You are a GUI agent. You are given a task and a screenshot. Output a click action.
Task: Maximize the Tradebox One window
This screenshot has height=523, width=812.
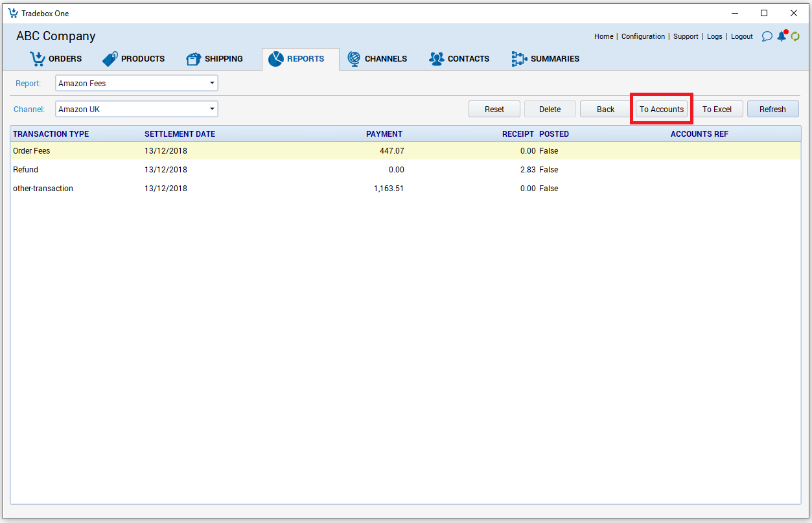pos(764,13)
